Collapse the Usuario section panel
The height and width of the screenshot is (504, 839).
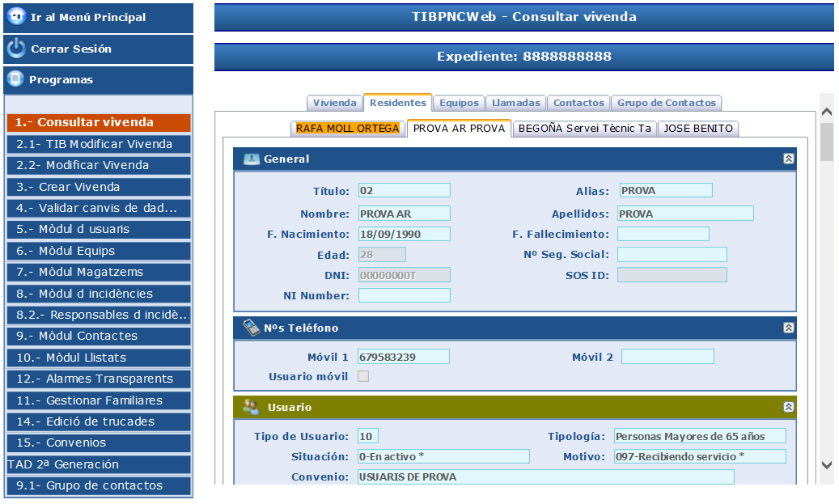coord(788,408)
